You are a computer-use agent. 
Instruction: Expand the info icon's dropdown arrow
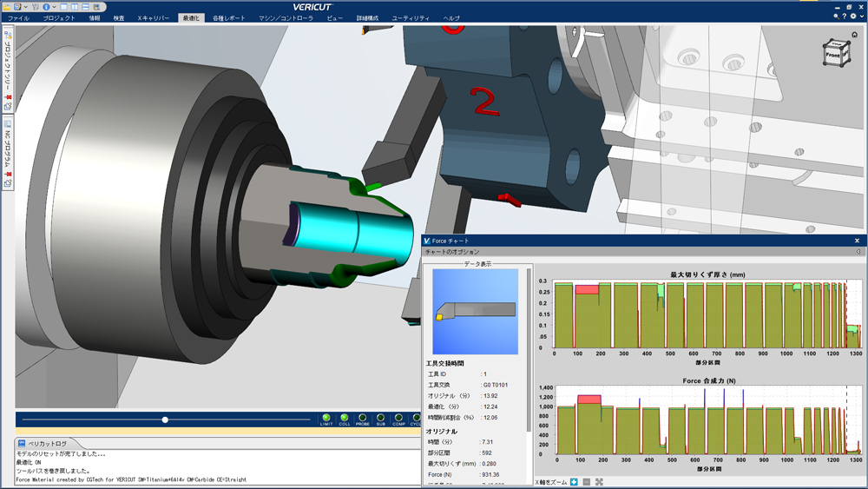[x=54, y=7]
